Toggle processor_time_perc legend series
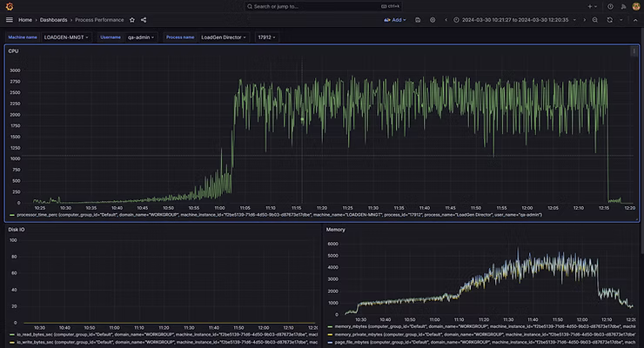Image resolution: width=644 pixels, height=348 pixels. (x=279, y=215)
